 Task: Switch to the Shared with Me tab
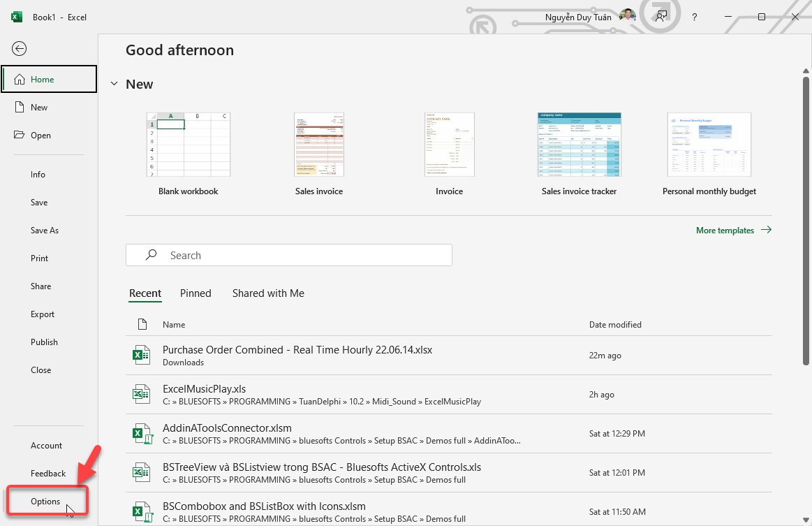point(268,293)
